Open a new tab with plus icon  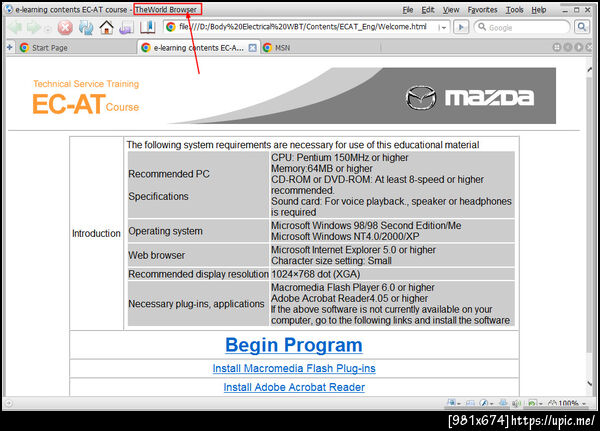coord(10,47)
